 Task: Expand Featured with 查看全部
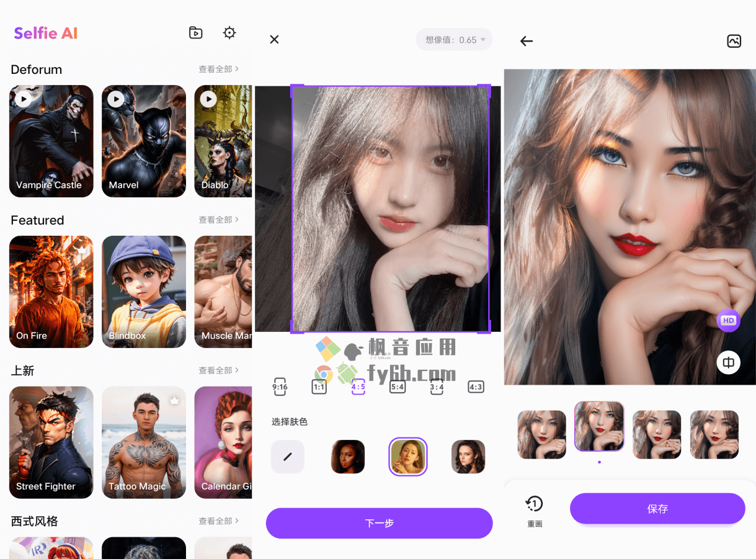click(x=218, y=220)
